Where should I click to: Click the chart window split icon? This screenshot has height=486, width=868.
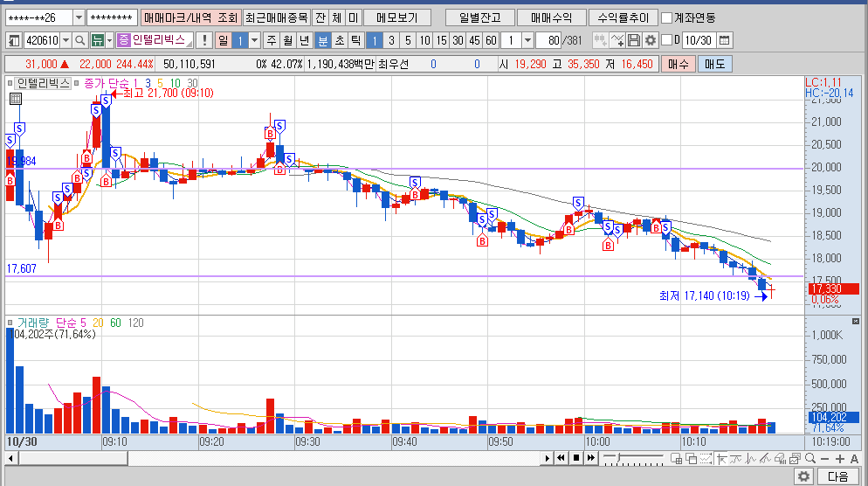point(676,458)
